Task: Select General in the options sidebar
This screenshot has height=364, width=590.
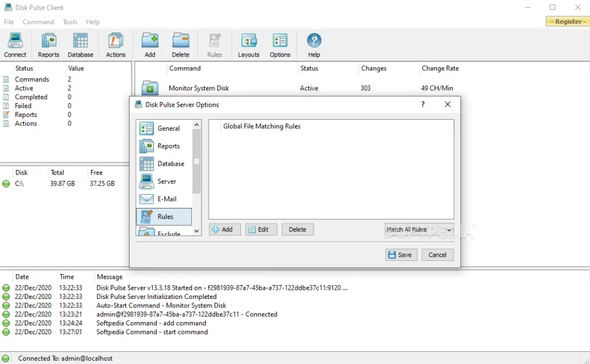Action: tap(164, 128)
